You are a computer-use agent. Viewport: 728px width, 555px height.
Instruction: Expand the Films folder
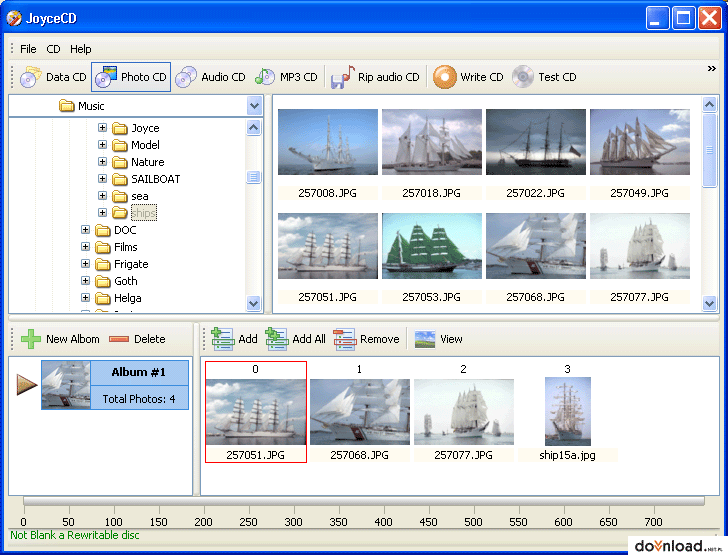click(x=85, y=247)
